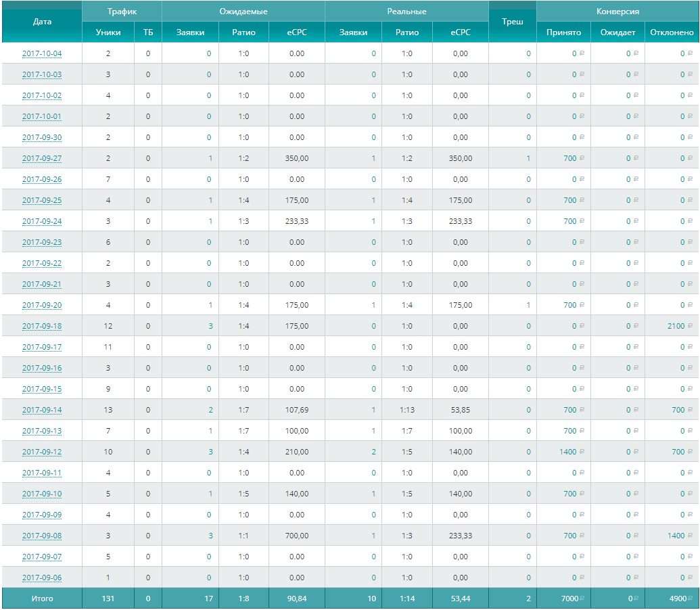Open the 2017-09-17 date link

pos(42,347)
